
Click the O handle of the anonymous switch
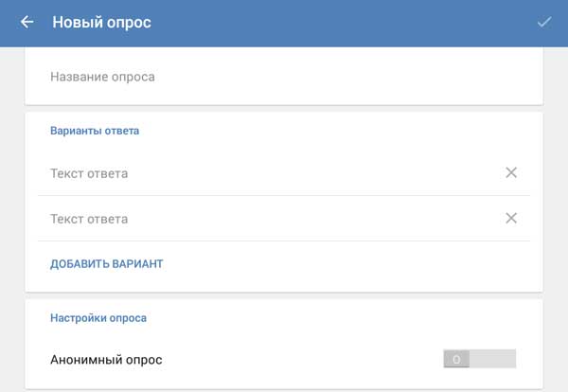click(456, 359)
